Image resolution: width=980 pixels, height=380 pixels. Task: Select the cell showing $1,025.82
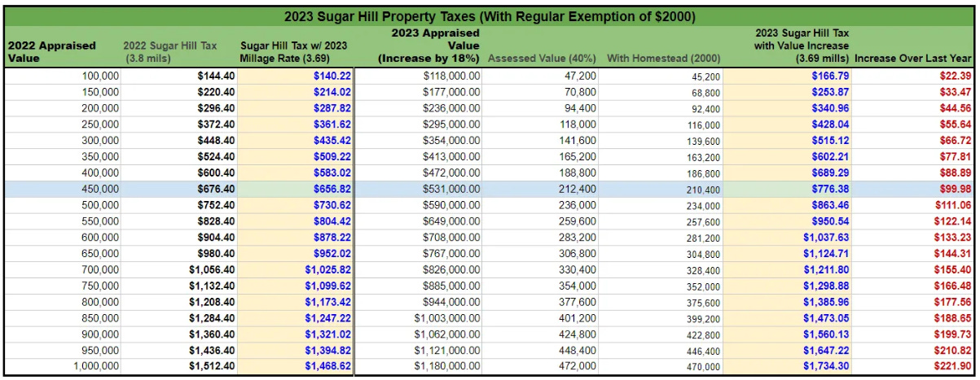click(x=295, y=269)
